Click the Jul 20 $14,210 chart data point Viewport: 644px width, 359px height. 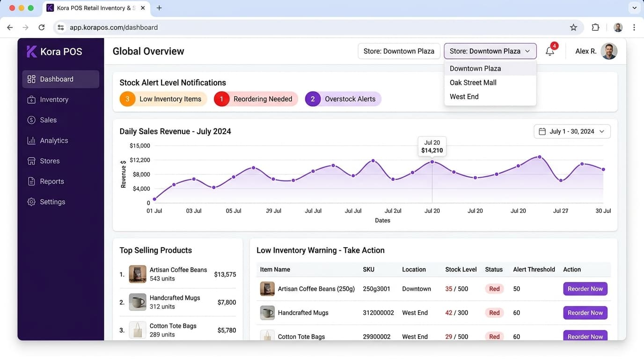click(x=432, y=162)
